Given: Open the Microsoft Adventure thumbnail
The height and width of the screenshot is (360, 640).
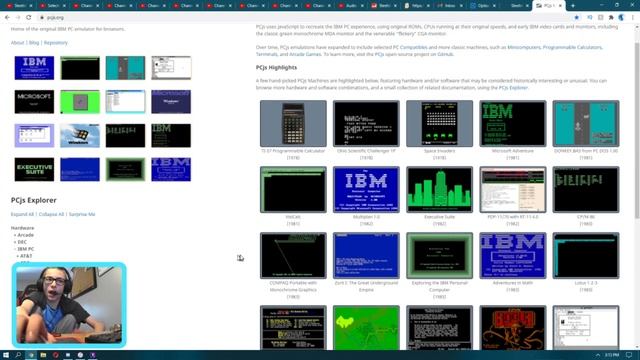Looking at the screenshot, I should (513, 123).
